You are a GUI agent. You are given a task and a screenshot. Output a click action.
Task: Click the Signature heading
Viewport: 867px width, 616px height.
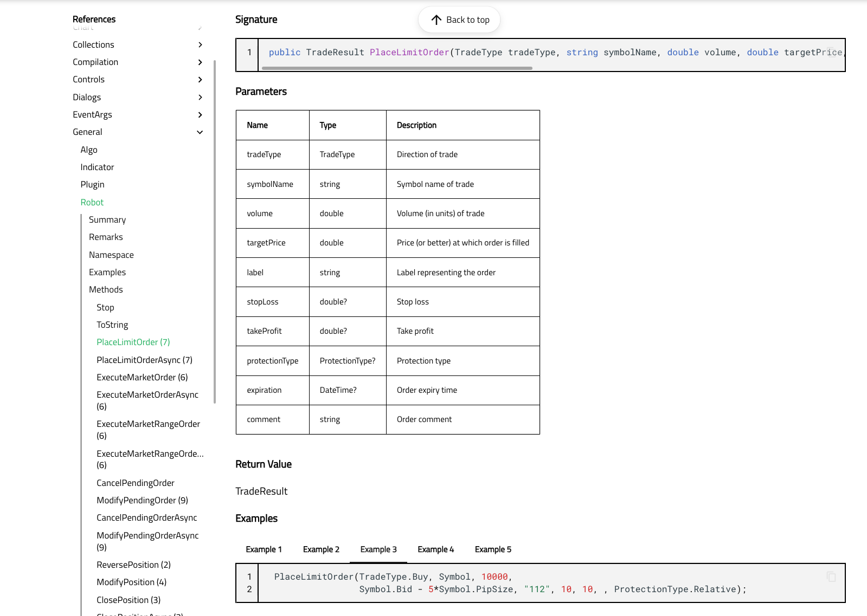(256, 20)
